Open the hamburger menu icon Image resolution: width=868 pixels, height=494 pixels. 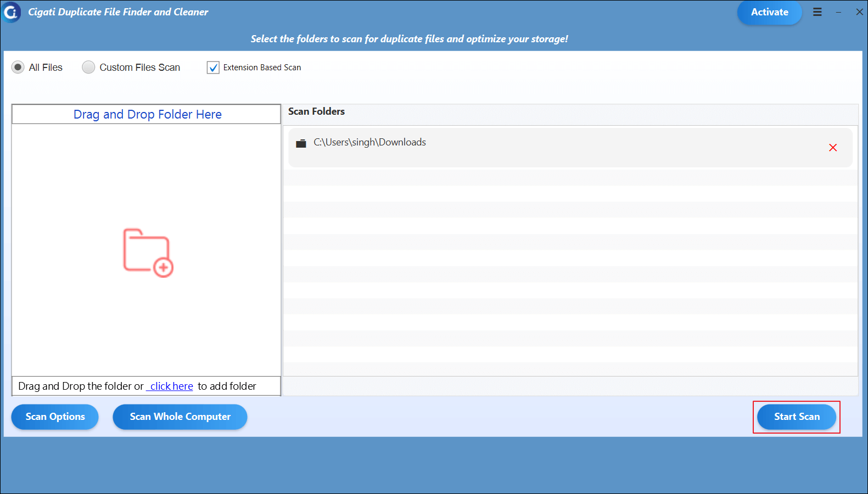(x=817, y=12)
